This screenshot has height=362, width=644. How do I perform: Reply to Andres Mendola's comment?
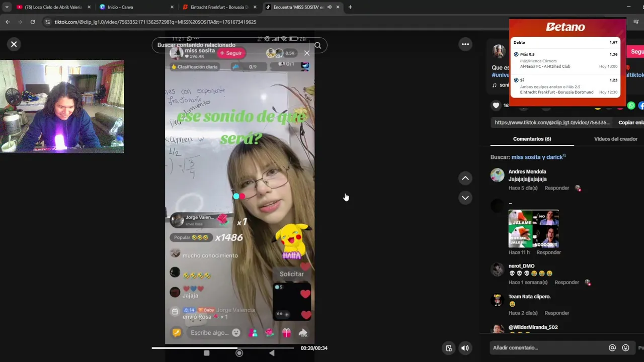tap(556, 188)
